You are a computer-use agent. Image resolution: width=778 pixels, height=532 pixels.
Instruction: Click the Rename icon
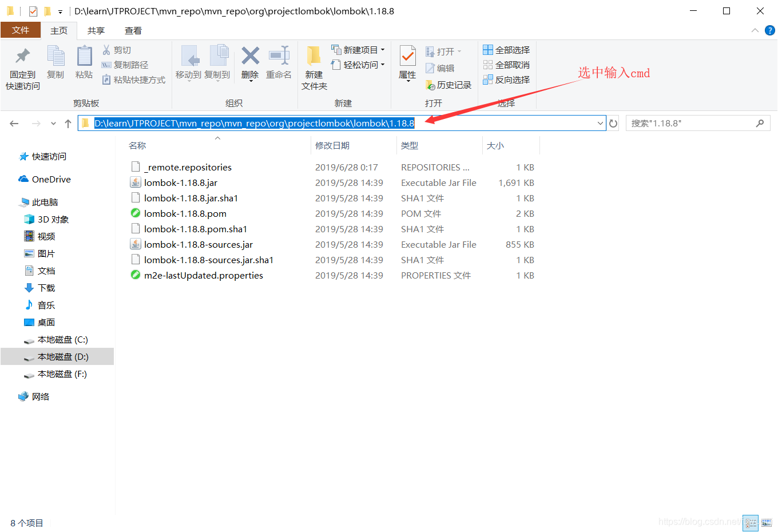tap(279, 56)
